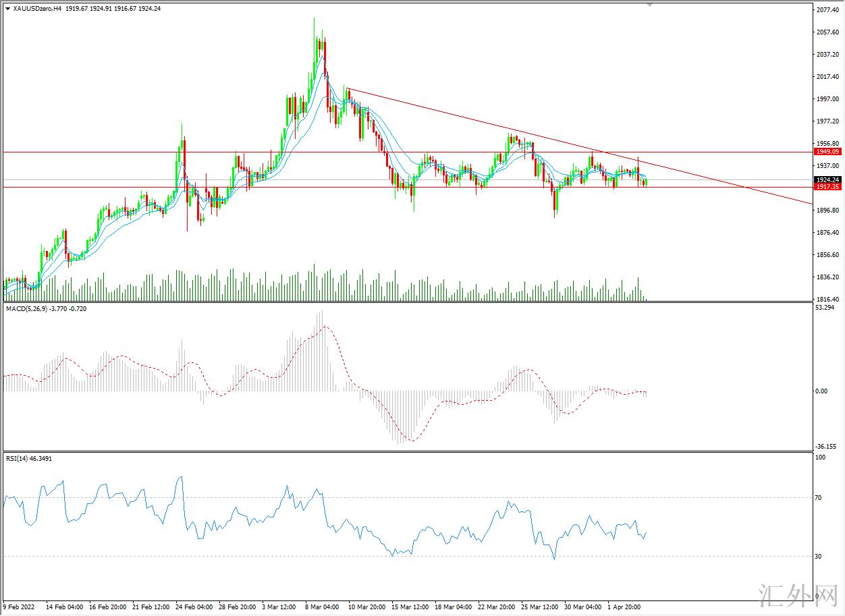Click the 1956.80 price axis label

point(827,144)
